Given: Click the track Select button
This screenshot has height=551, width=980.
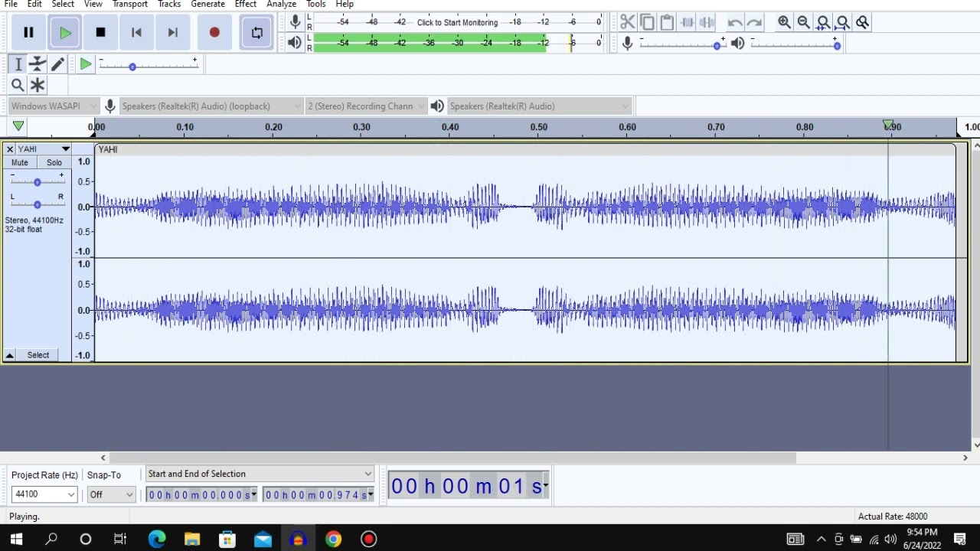Looking at the screenshot, I should click(x=38, y=355).
